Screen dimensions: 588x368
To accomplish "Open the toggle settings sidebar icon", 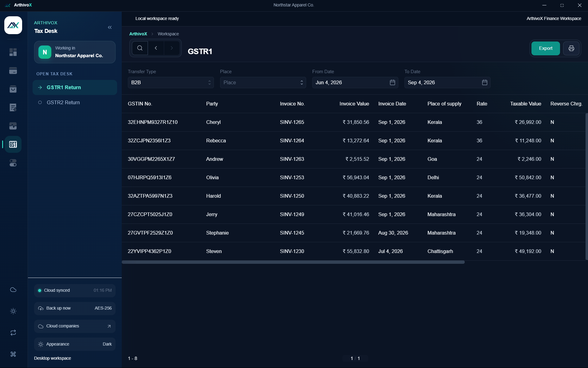I will (x=13, y=163).
